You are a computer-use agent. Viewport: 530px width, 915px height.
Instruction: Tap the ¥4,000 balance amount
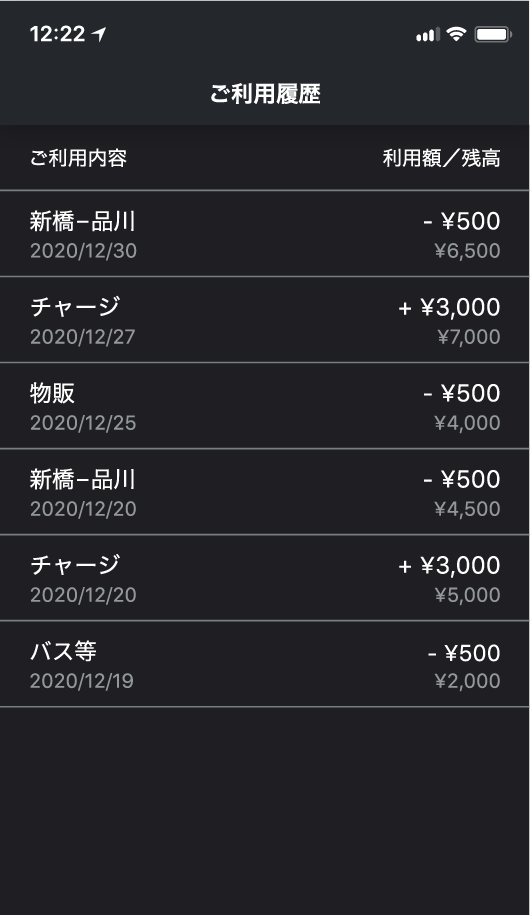[468, 423]
